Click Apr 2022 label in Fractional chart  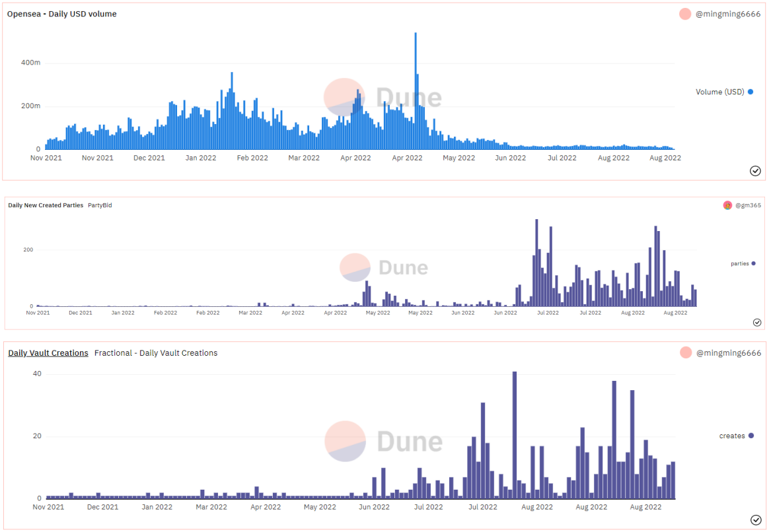point(266,507)
